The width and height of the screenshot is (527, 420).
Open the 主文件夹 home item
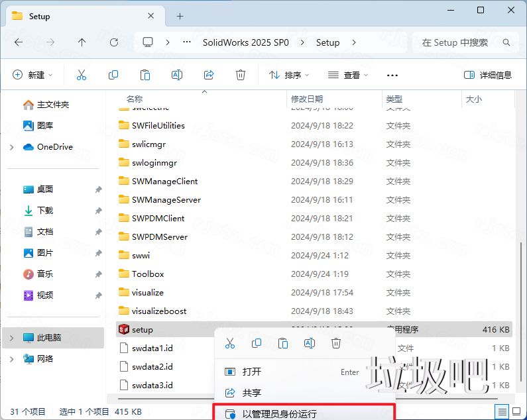click(46, 105)
